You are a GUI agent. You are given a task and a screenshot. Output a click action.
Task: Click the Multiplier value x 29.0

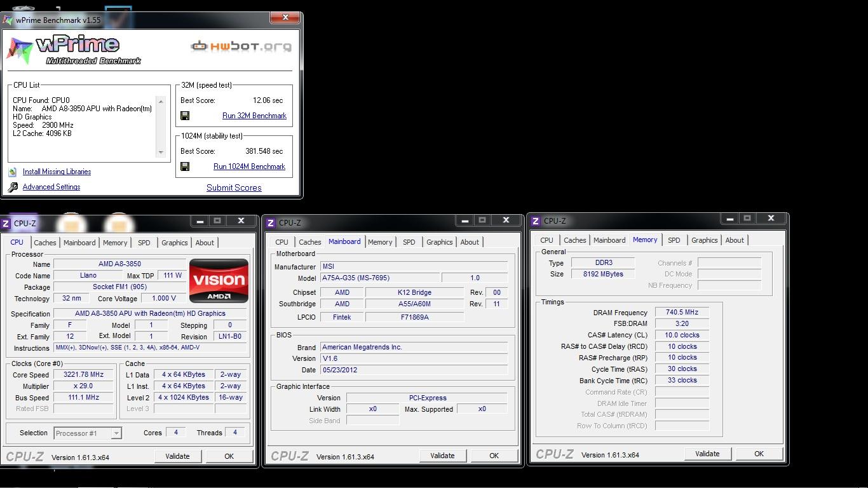[84, 386]
